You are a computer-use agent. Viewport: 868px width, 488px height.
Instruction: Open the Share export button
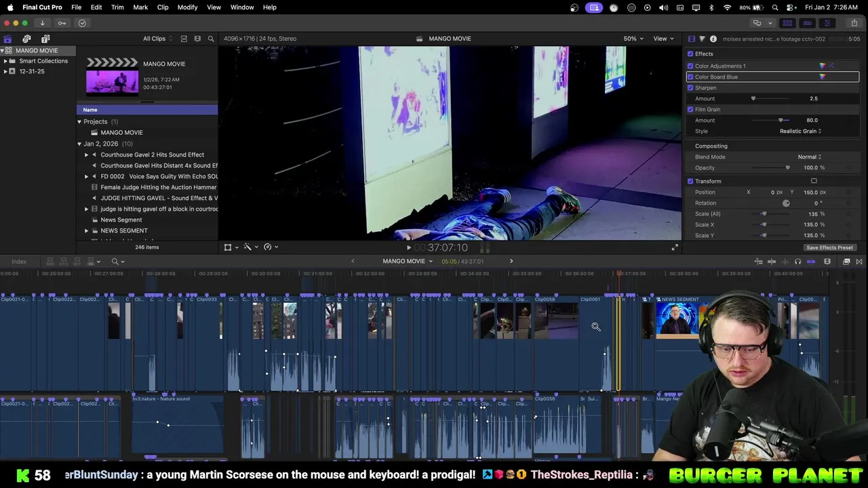854,23
